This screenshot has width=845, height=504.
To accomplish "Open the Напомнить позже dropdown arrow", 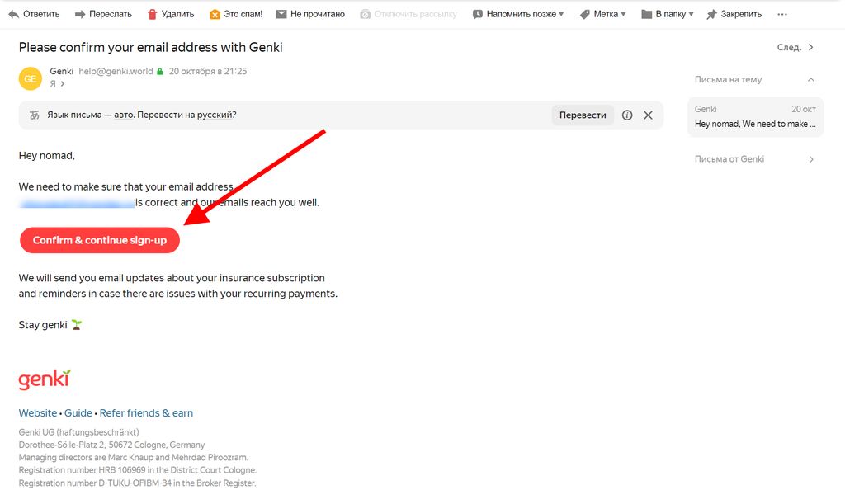I will [x=561, y=14].
